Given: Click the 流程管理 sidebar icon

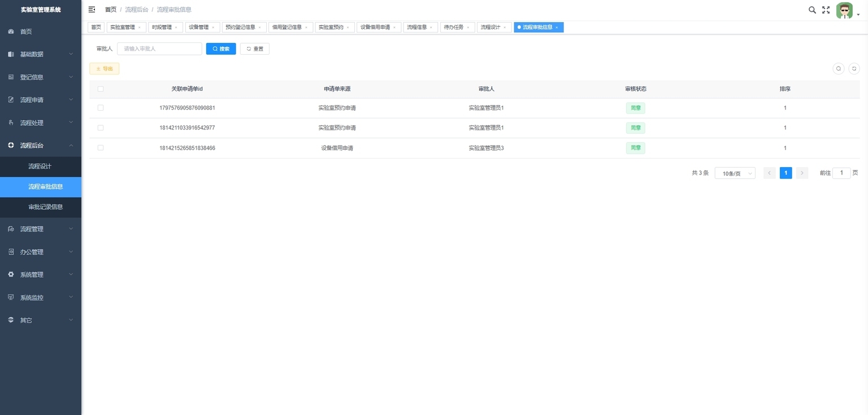Looking at the screenshot, I should coord(11,229).
